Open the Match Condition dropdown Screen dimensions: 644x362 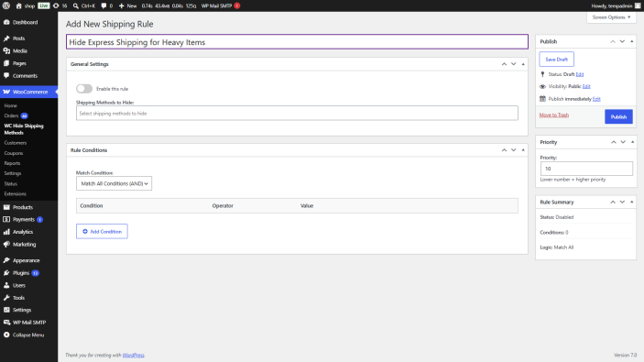point(114,183)
